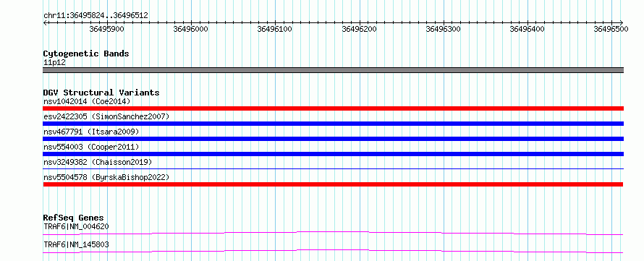
Task: Click the gray 11p12 cytogenetic band bar
Action: tap(333, 70)
